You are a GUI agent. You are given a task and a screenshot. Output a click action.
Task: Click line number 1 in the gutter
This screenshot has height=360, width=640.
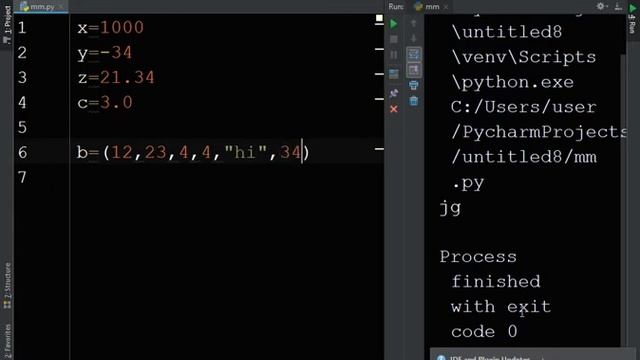[x=22, y=28]
